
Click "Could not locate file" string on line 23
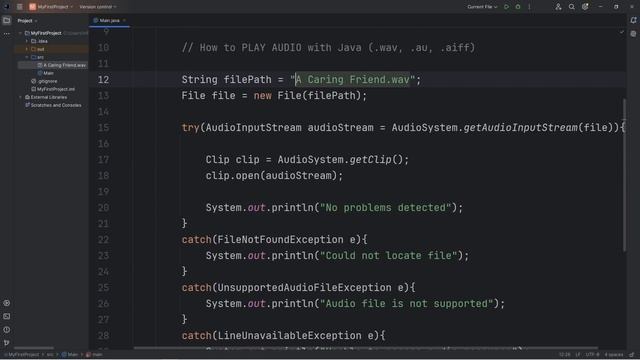point(389,256)
